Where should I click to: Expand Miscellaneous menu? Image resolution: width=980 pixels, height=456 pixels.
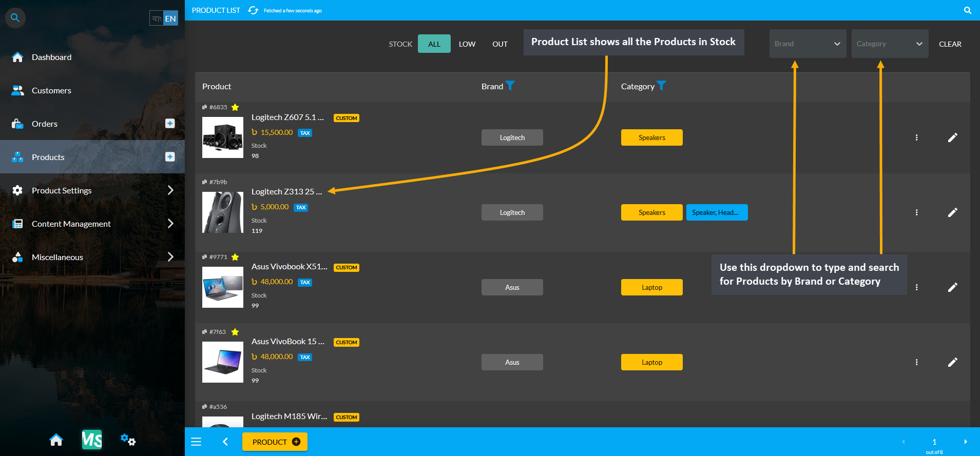tap(92, 257)
